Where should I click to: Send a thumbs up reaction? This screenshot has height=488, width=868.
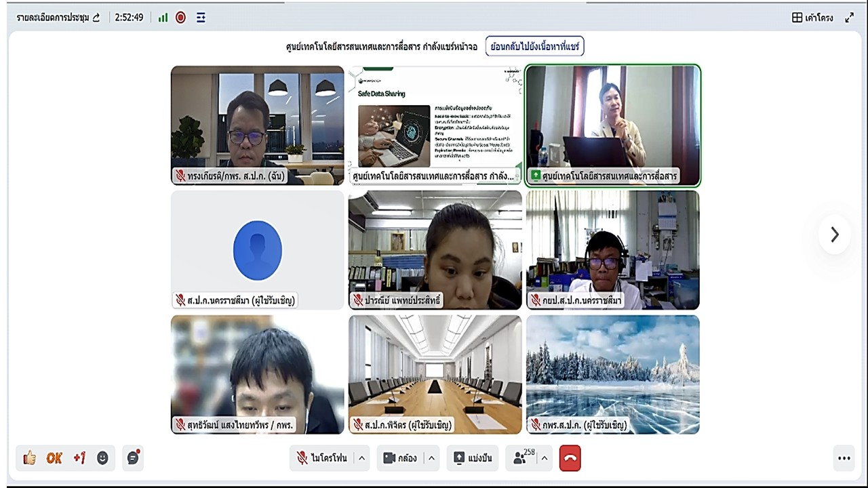click(x=28, y=458)
